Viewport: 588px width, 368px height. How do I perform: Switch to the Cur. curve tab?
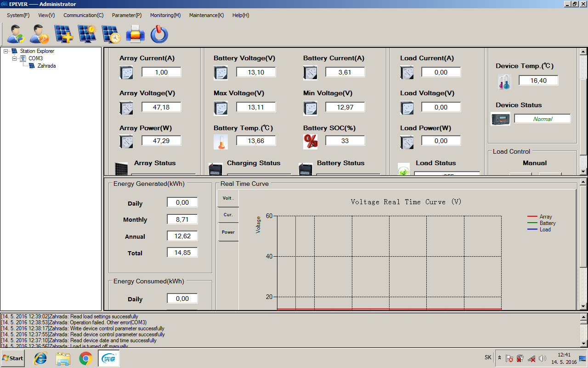click(228, 215)
